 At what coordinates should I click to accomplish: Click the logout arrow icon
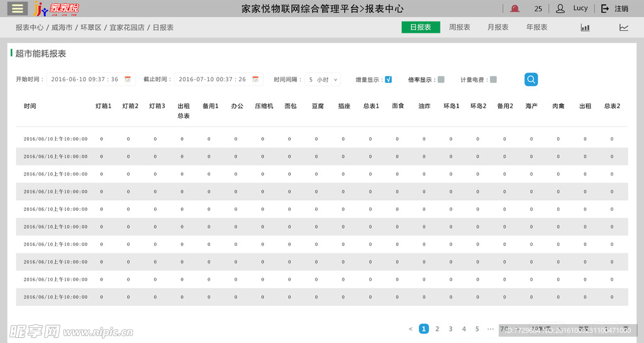point(604,9)
